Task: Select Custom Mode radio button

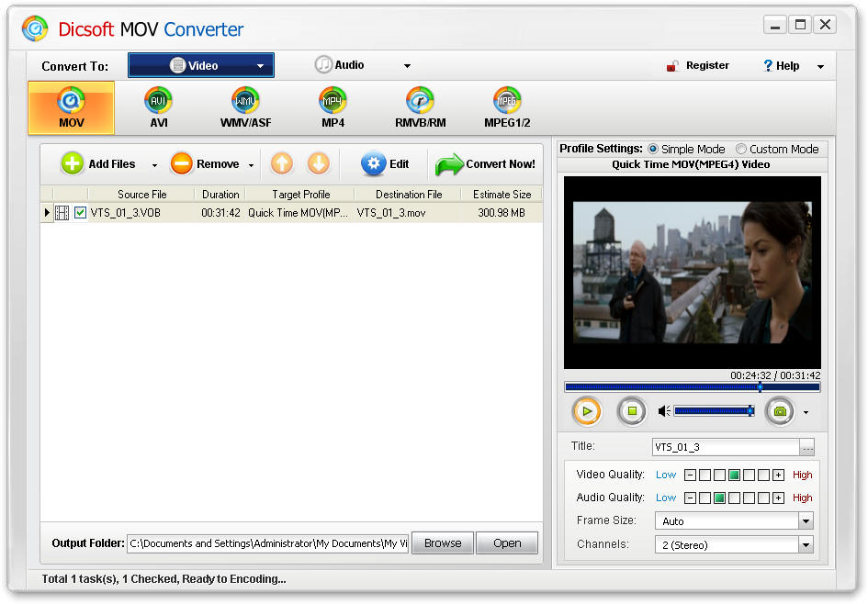Action: 740,149
